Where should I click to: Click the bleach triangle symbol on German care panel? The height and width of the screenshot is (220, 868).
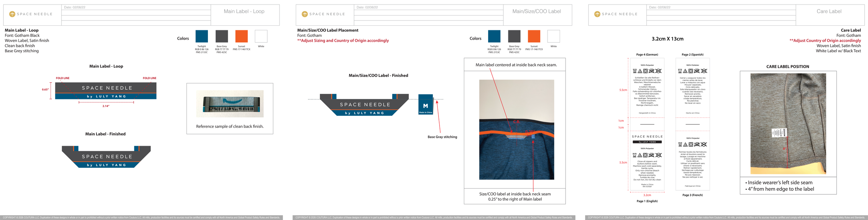point(640,71)
